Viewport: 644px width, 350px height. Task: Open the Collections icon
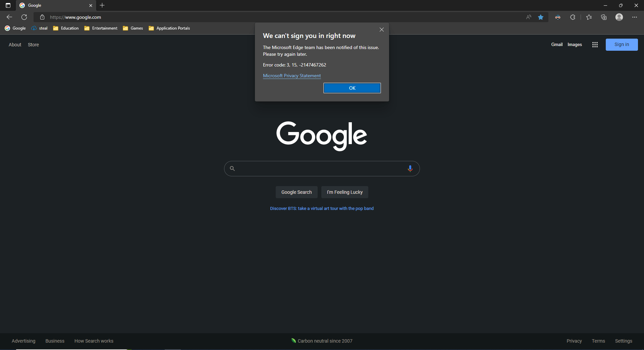(x=604, y=17)
